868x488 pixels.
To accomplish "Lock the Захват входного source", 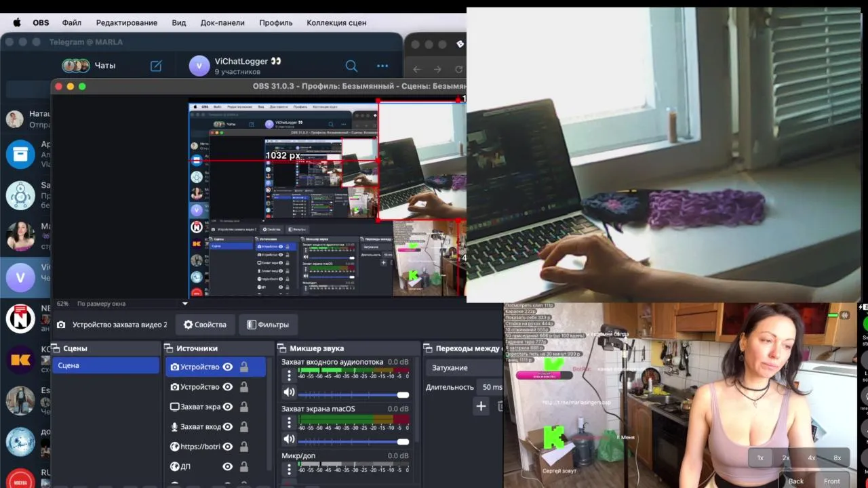I will [x=243, y=427].
